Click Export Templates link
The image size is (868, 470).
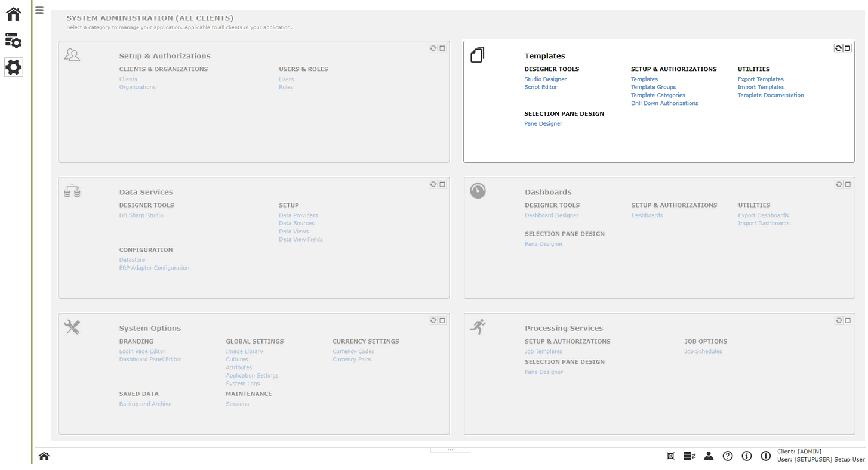(x=761, y=79)
